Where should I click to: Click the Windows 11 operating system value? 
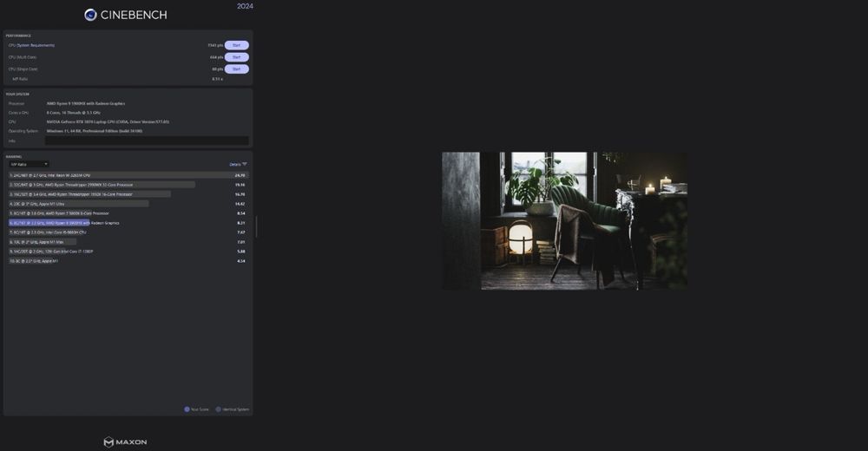(94, 131)
